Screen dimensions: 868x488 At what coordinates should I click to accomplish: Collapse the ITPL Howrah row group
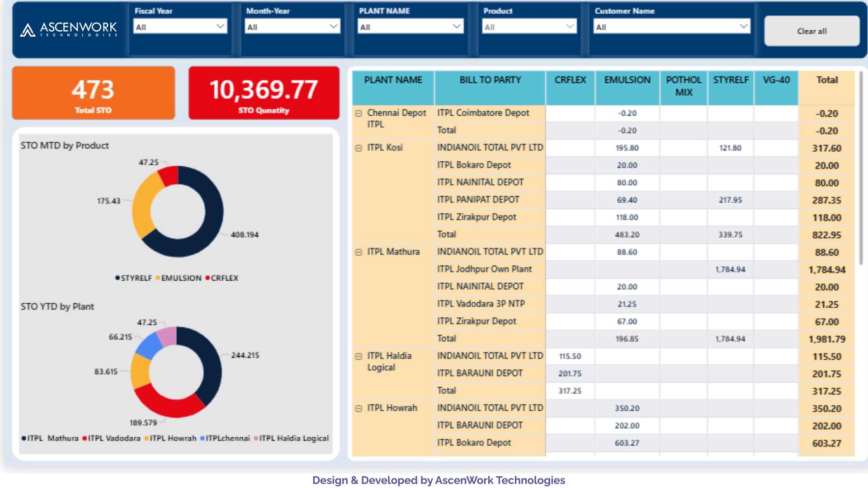[359, 408]
